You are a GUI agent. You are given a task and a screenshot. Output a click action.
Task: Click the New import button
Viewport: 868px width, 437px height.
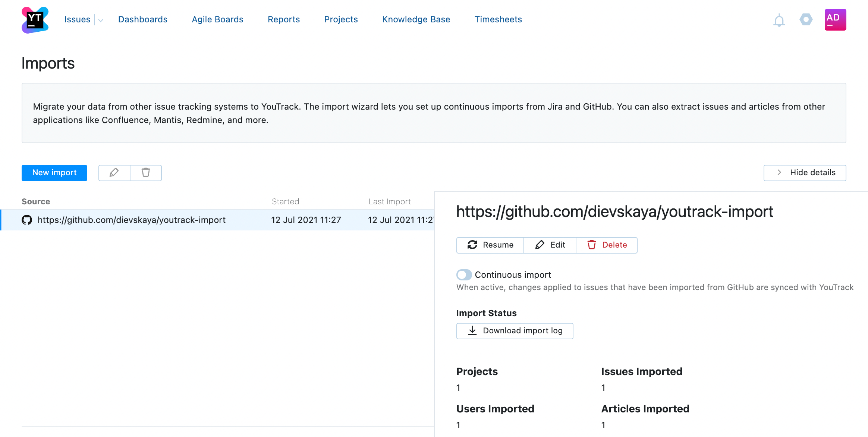click(x=54, y=173)
